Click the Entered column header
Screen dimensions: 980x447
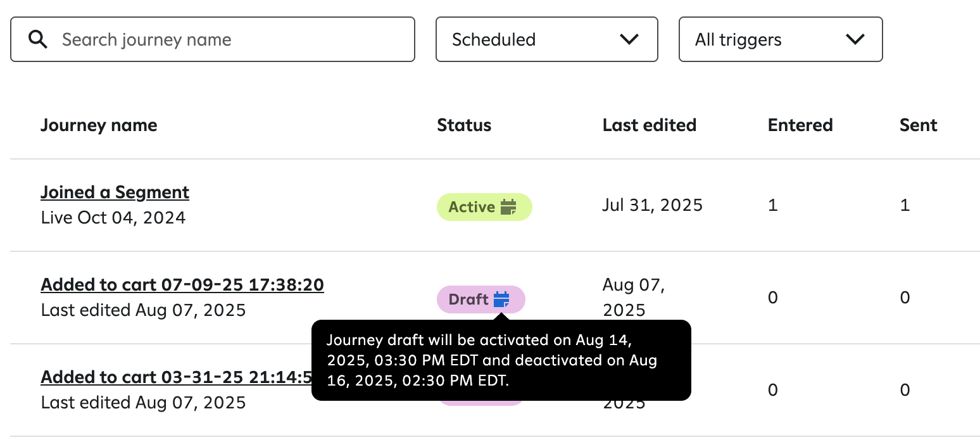[800, 125]
